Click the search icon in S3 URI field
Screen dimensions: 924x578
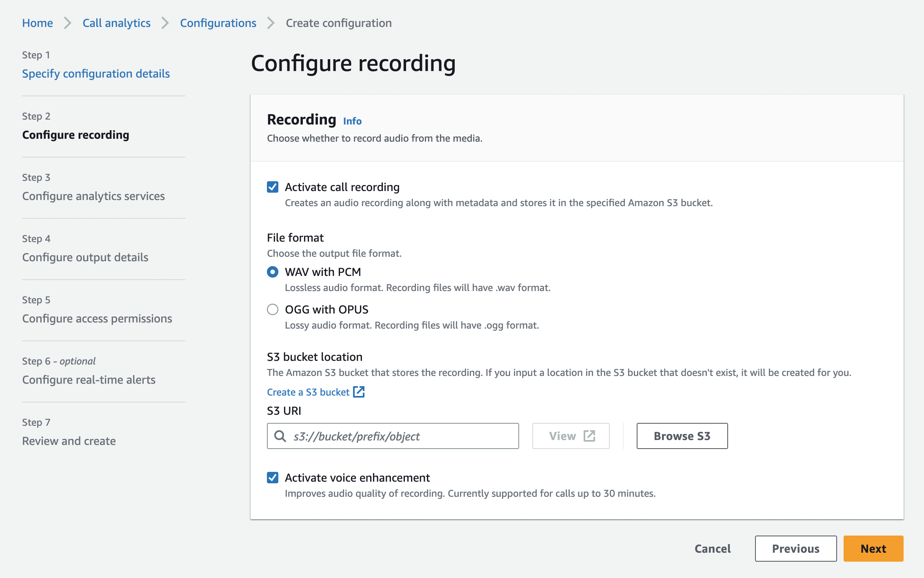click(280, 436)
